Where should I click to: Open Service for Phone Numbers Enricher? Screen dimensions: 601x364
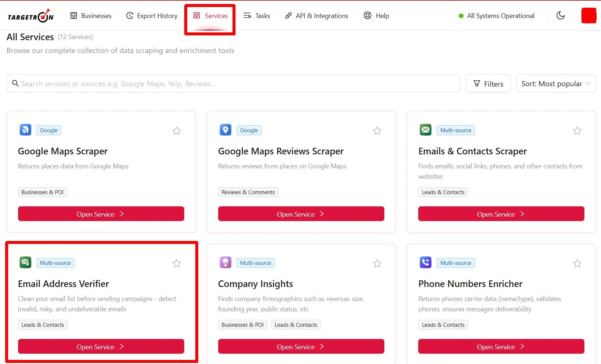coord(501,347)
